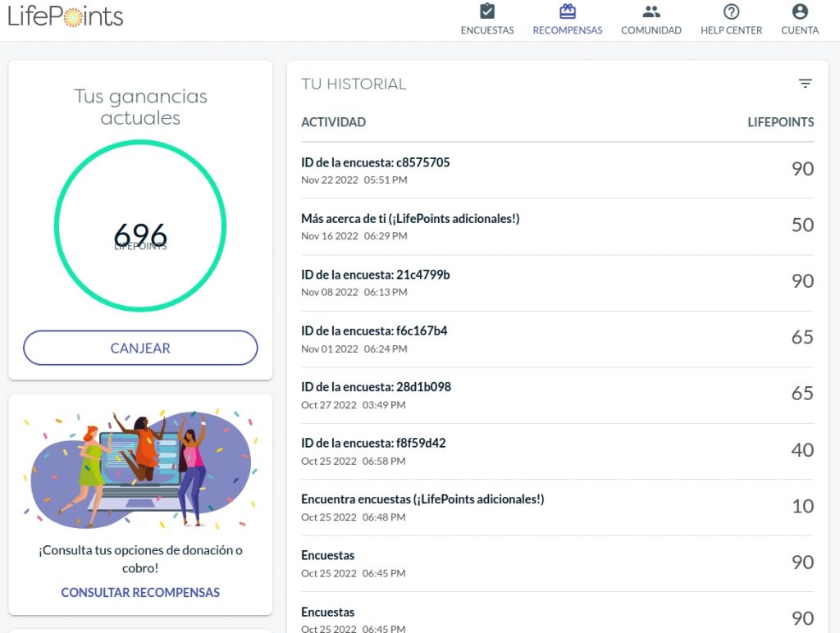Click date Nov 22 2022 05:51 PM
This screenshot has width=840, height=633.
coord(354,180)
